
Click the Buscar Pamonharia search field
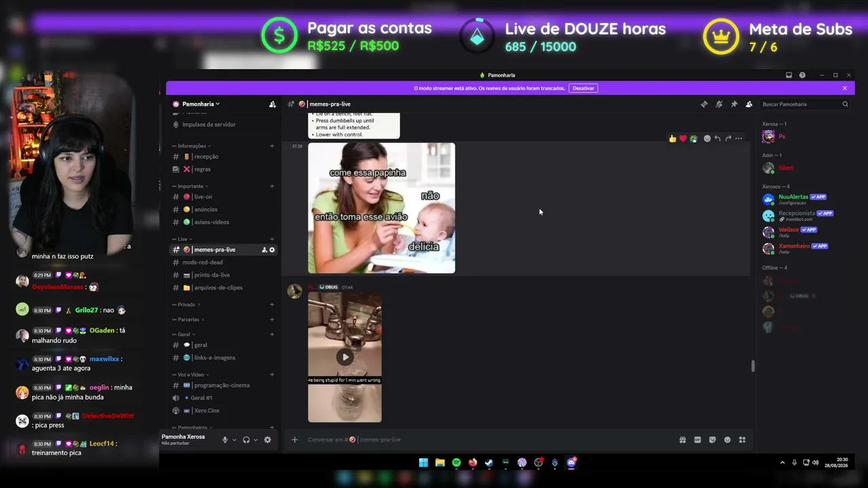pyautogui.click(x=804, y=104)
